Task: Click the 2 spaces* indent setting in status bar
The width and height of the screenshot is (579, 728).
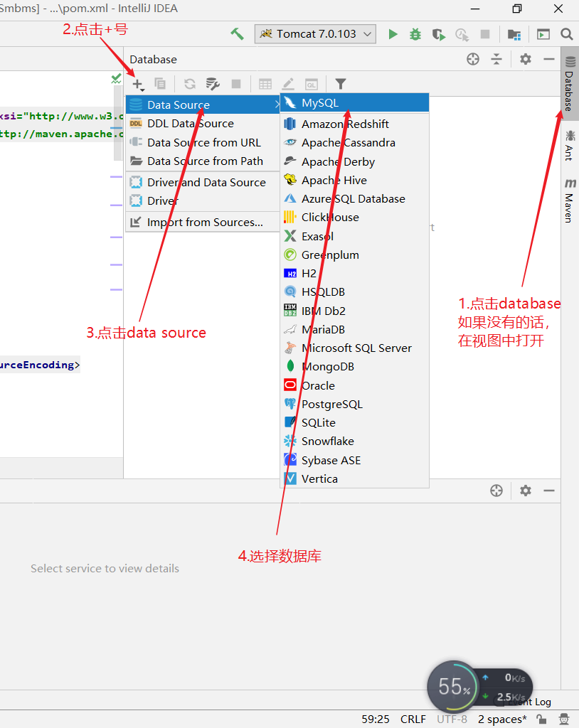Action: pos(502,719)
